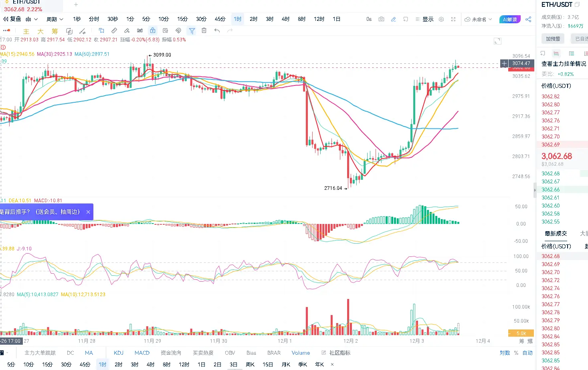
Task: Expand the chart with the corner expand icon
Action: click(x=497, y=41)
